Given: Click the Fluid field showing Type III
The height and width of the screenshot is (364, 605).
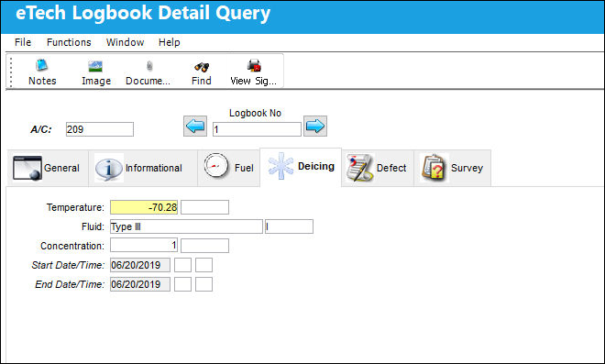Looking at the screenshot, I should click(186, 226).
